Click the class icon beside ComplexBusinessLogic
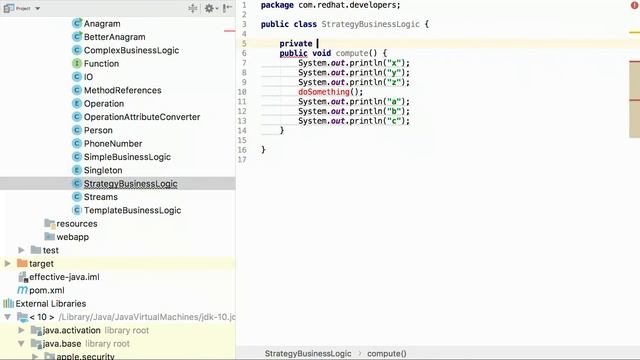Image resolution: width=640 pixels, height=360 pixels. [x=77, y=50]
